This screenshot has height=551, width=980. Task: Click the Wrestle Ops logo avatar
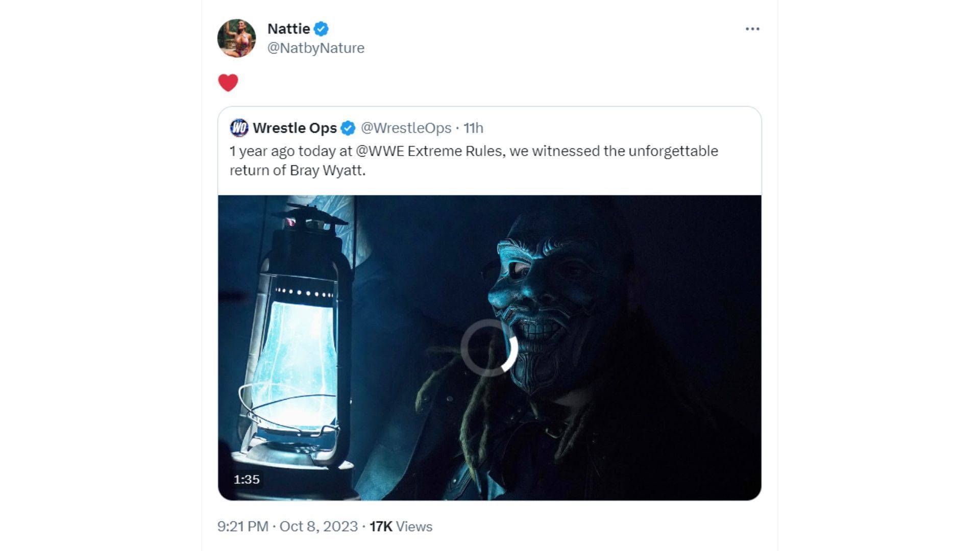(x=239, y=128)
